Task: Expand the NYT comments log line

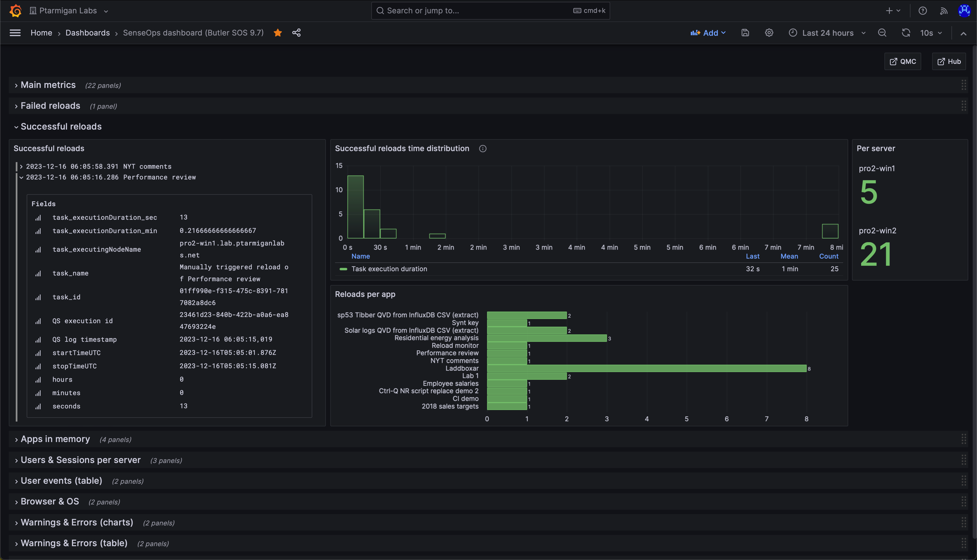Action: [21, 167]
